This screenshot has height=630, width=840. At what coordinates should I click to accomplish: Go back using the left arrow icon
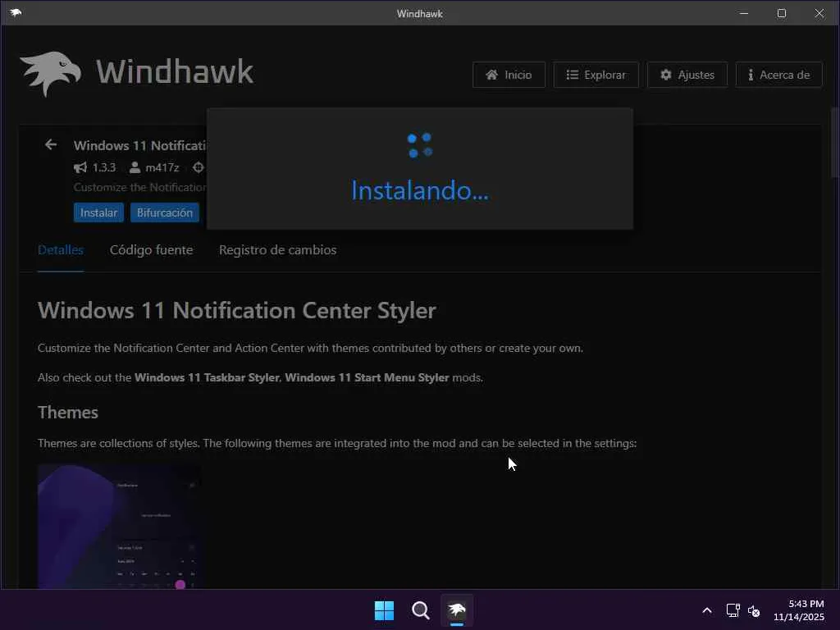coord(51,144)
